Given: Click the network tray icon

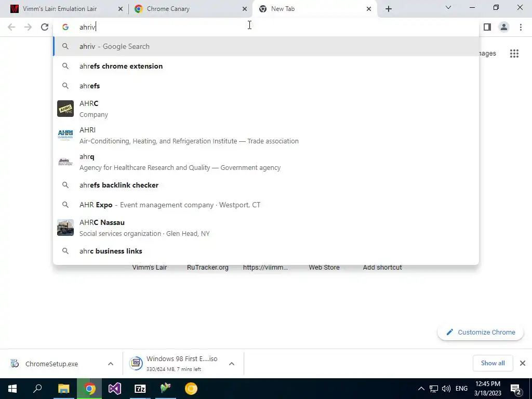Looking at the screenshot, I should tap(434, 389).
